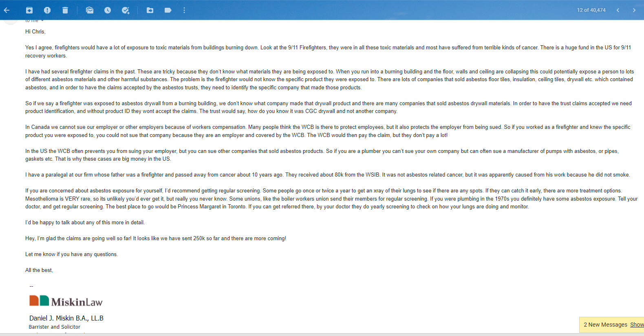644x336 pixels.
Task: Add this email to Tasks
Action: pyautogui.click(x=126, y=10)
